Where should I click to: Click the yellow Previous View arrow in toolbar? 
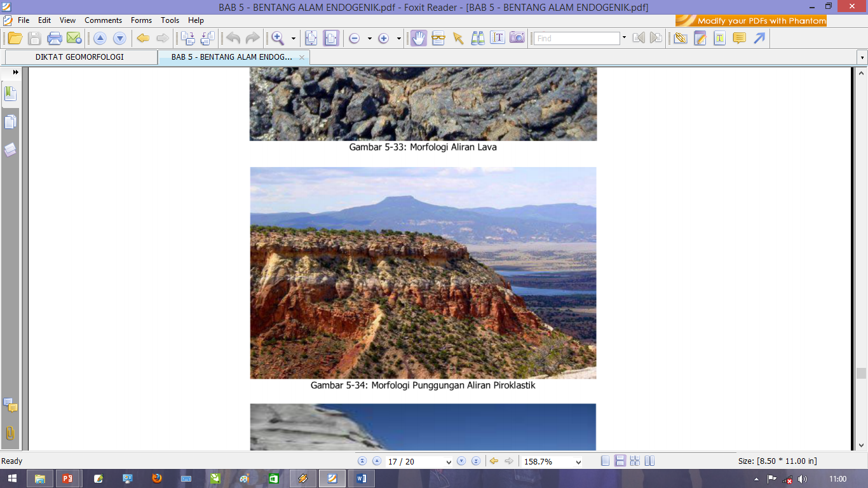[143, 38]
